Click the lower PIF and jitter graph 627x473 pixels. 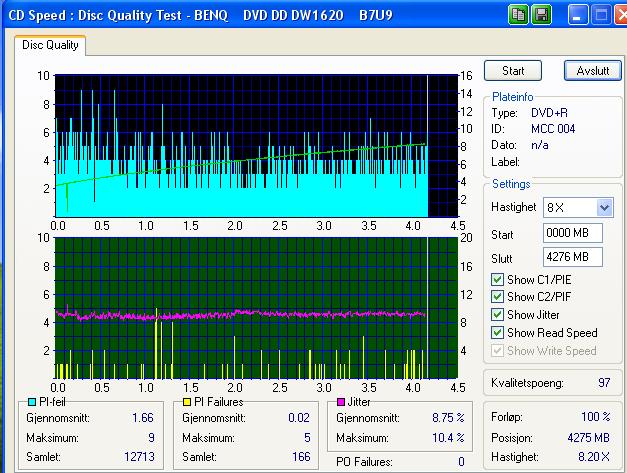pos(256,308)
